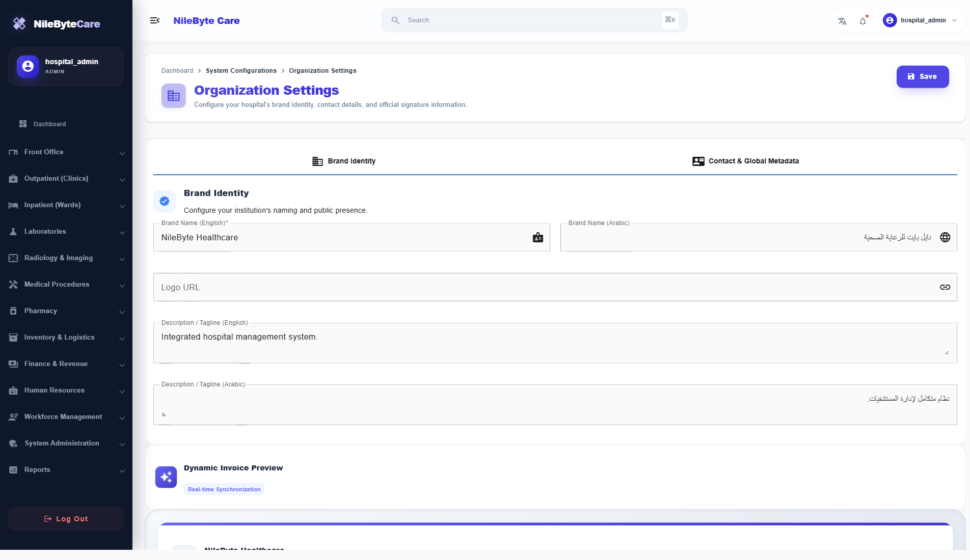This screenshot has width=970, height=560.
Task: Click the Dashboard grid icon in sidebar
Action: tap(23, 124)
